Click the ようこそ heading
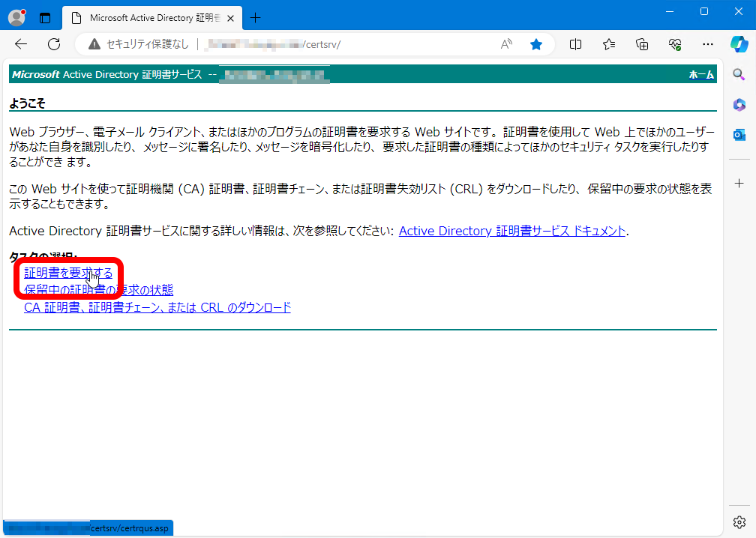 [x=27, y=103]
